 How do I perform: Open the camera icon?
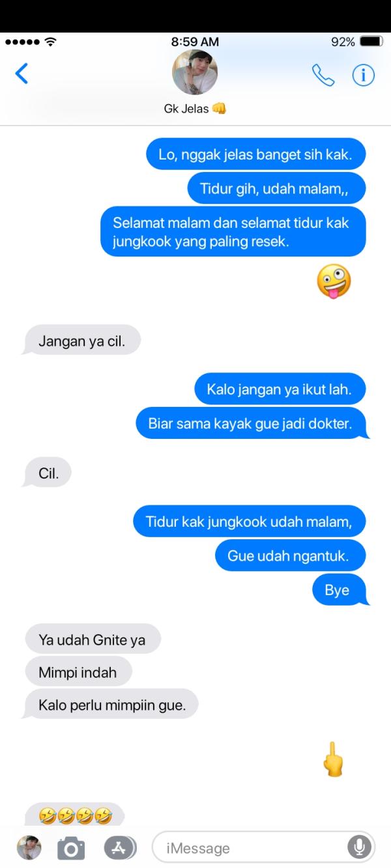pyautogui.click(x=71, y=848)
